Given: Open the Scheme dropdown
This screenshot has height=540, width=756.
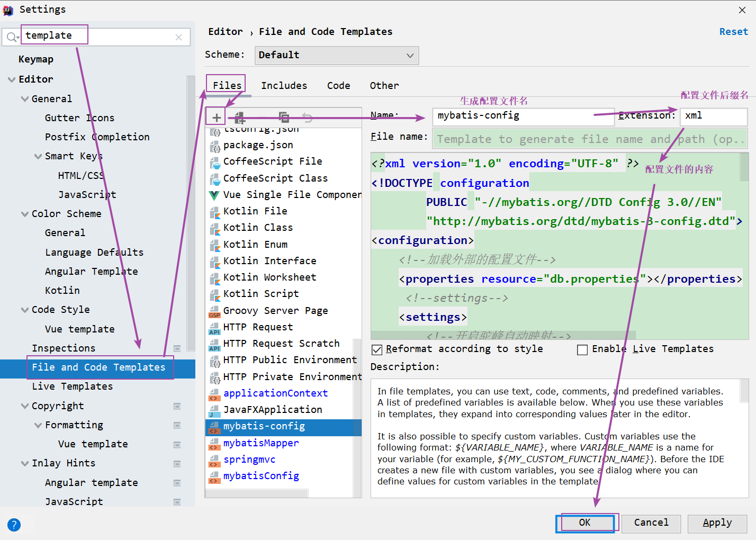Looking at the screenshot, I should 337,56.
